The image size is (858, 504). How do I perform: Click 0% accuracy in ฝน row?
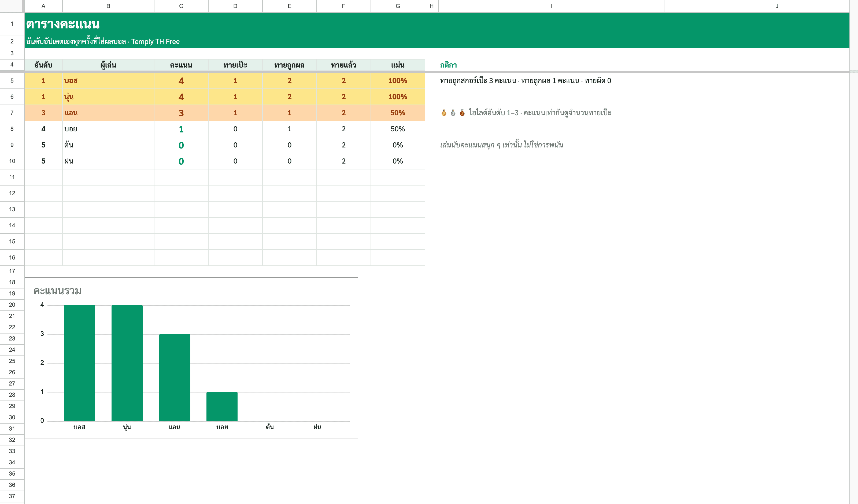click(398, 161)
